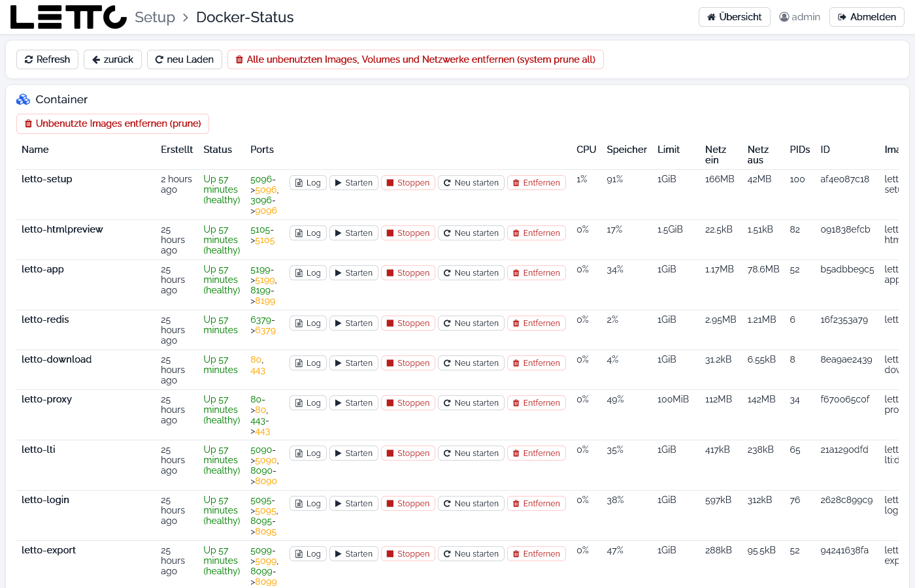Restart the letto-lti container
The width and height of the screenshot is (915, 588).
pos(471,453)
